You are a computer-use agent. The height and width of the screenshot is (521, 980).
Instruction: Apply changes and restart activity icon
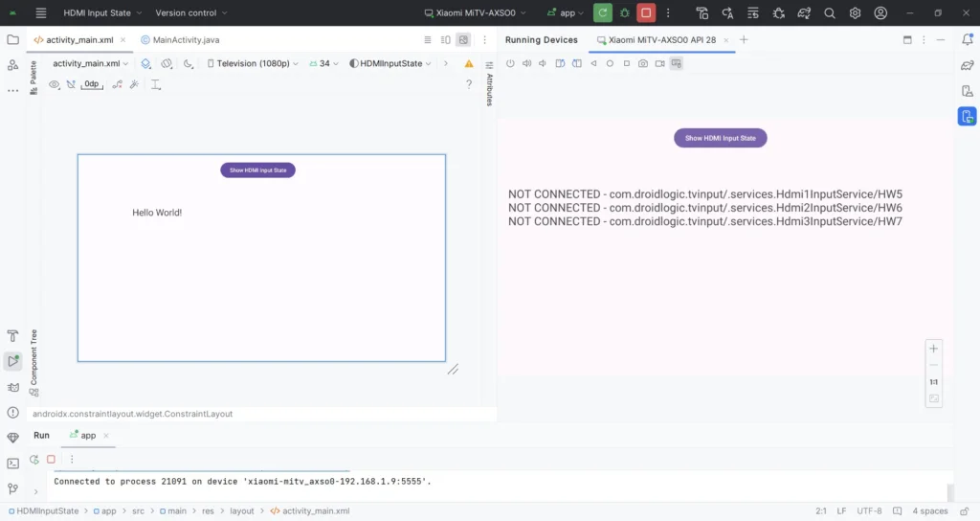(727, 12)
